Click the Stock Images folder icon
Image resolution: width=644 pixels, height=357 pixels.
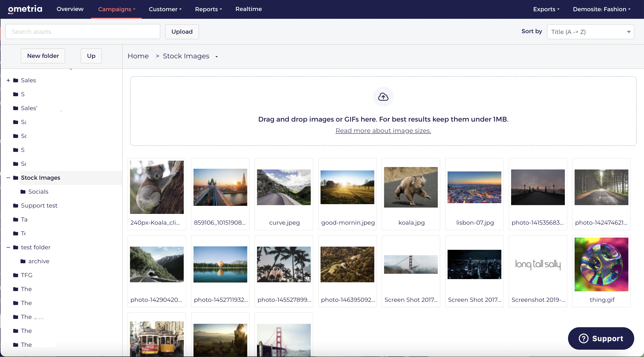(x=15, y=178)
